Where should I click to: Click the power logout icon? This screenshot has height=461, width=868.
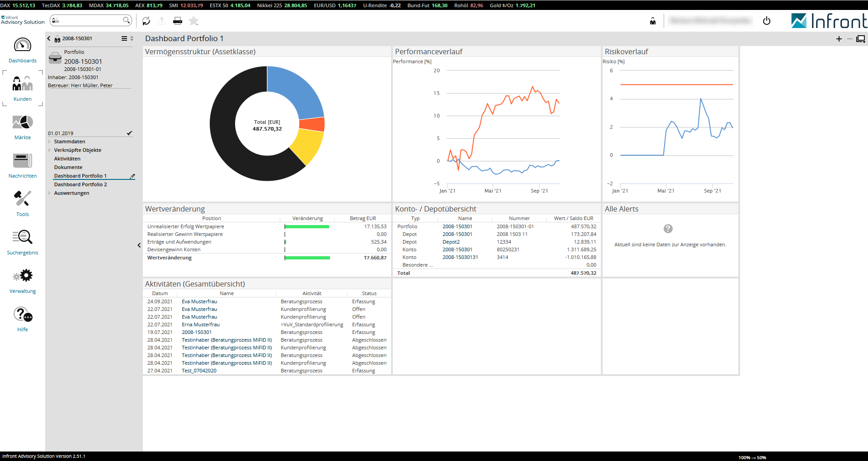click(766, 21)
